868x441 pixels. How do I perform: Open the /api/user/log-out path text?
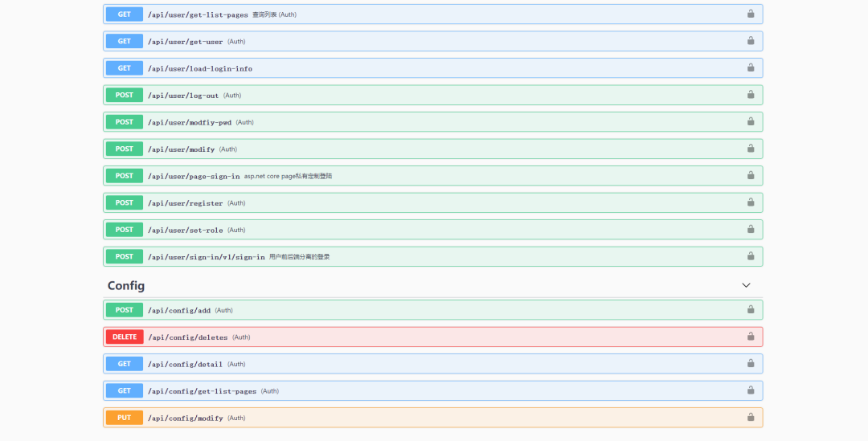point(183,96)
